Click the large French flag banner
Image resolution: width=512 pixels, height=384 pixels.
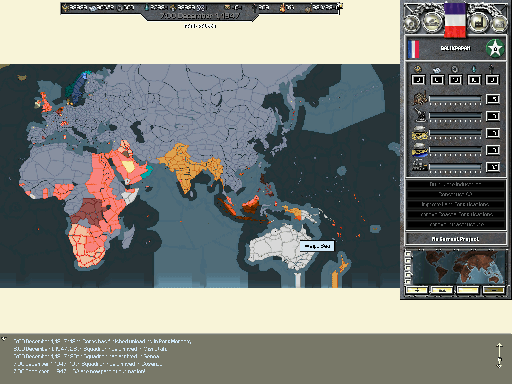[x=455, y=20]
